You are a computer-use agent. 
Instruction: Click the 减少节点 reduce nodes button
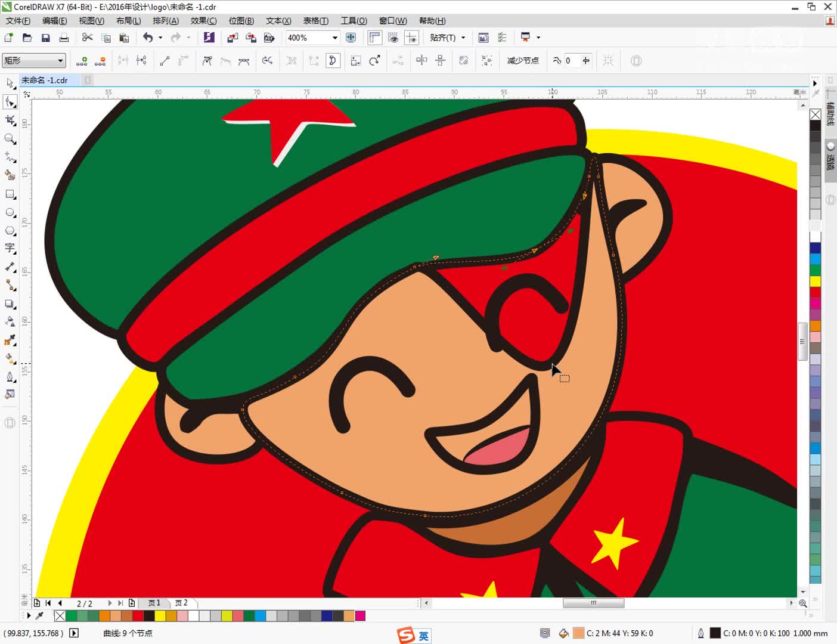[x=523, y=61]
